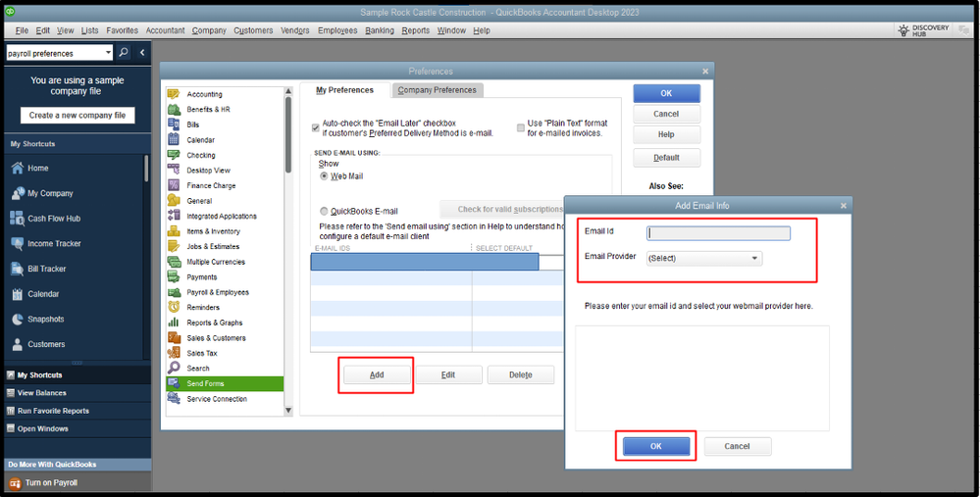Close the Add Email Info dialog
Screen dimensions: 980x497
(843, 206)
